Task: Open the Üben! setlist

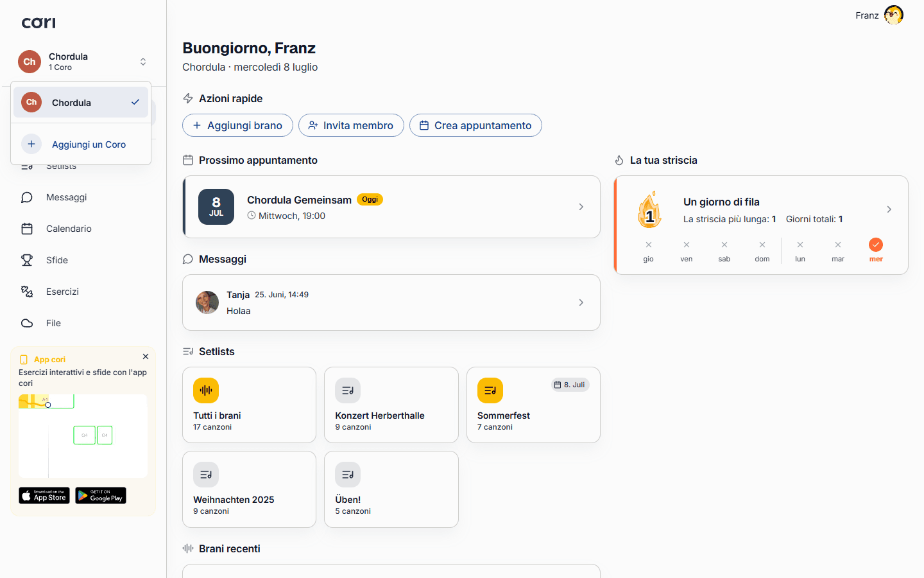Action: (391, 489)
